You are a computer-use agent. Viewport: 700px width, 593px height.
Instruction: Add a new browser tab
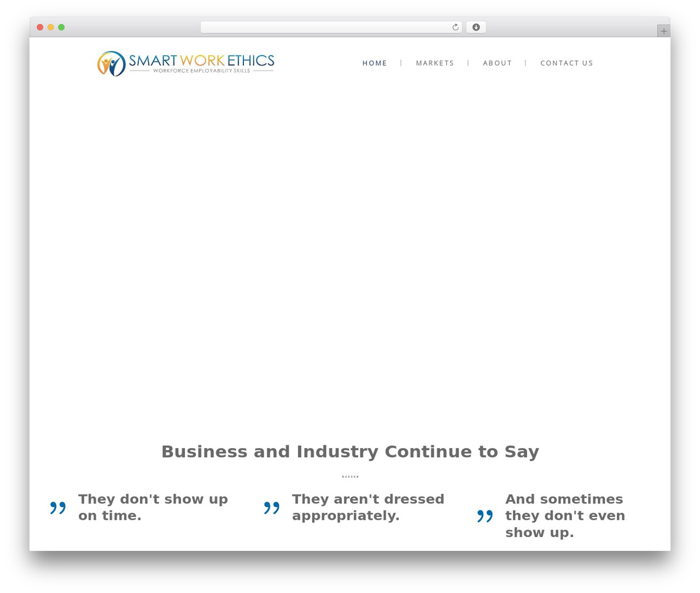pyautogui.click(x=663, y=31)
